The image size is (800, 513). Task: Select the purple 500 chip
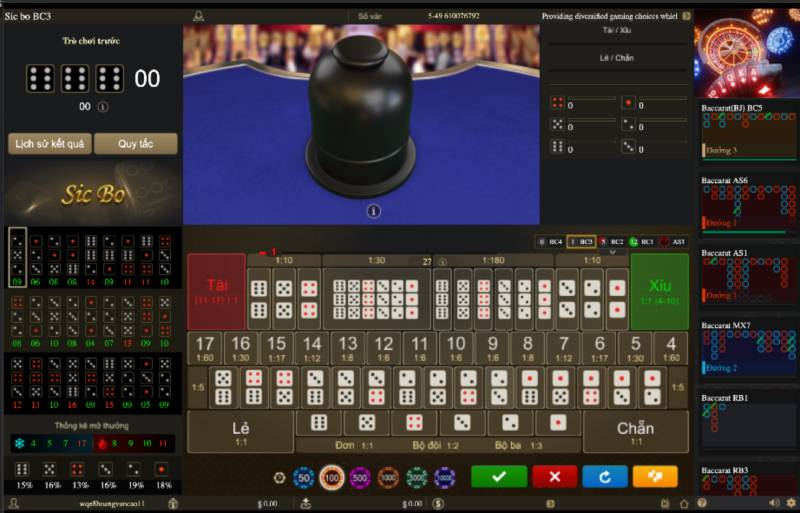click(x=360, y=478)
